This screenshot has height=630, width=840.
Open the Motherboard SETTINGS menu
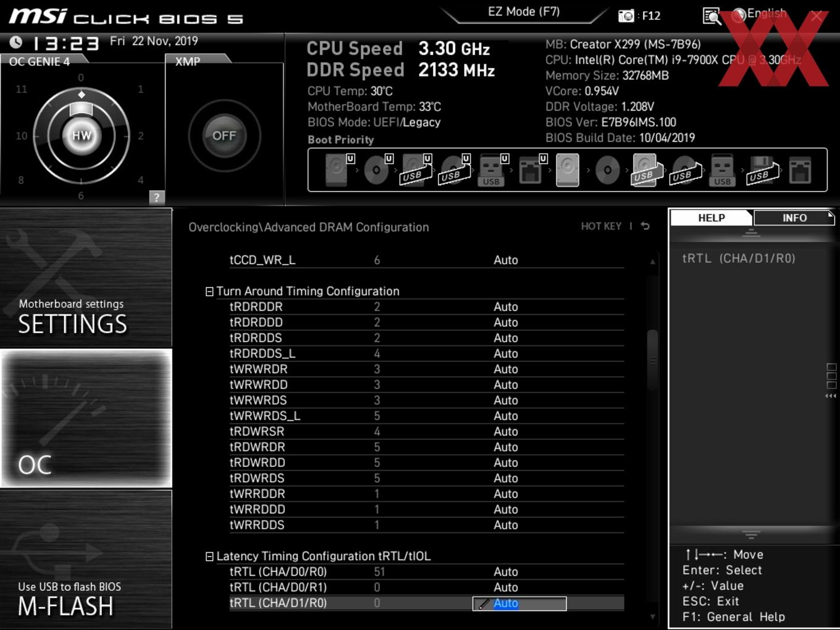86,277
